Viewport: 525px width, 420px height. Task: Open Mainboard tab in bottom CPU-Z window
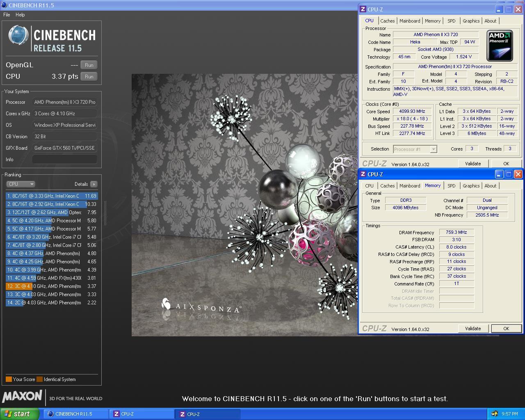pos(410,186)
